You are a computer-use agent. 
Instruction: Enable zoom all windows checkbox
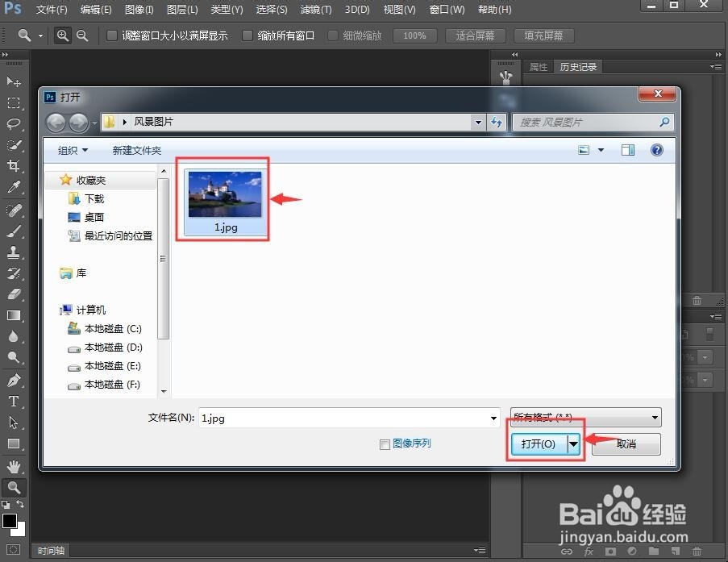[x=248, y=35]
